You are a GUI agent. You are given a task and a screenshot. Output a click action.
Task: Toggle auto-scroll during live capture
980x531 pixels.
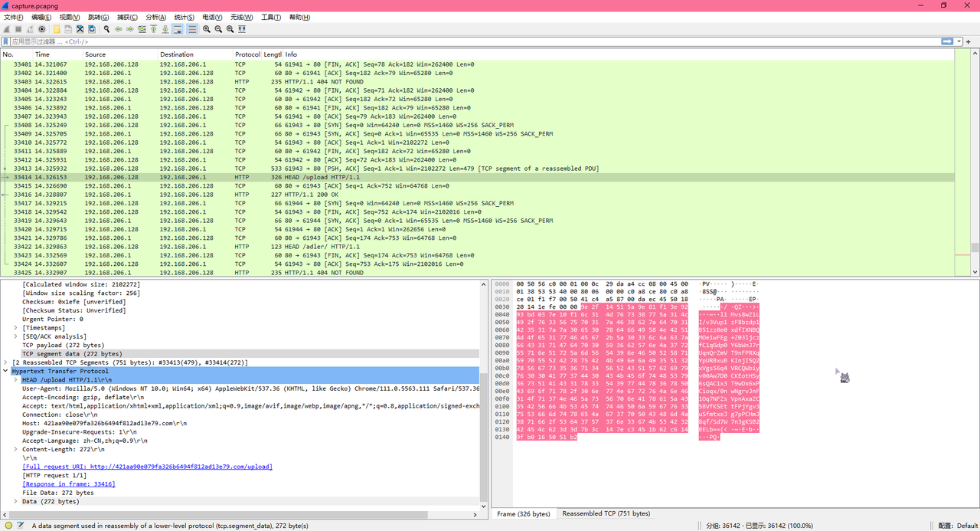tap(178, 29)
